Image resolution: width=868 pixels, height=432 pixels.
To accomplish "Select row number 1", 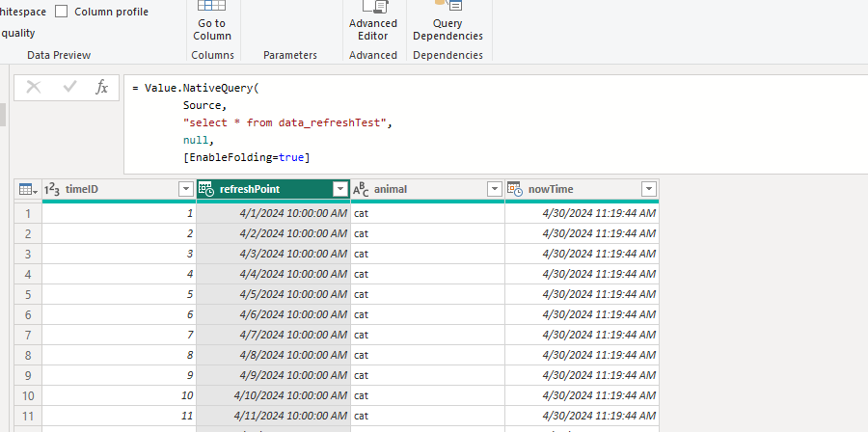I will point(28,213).
